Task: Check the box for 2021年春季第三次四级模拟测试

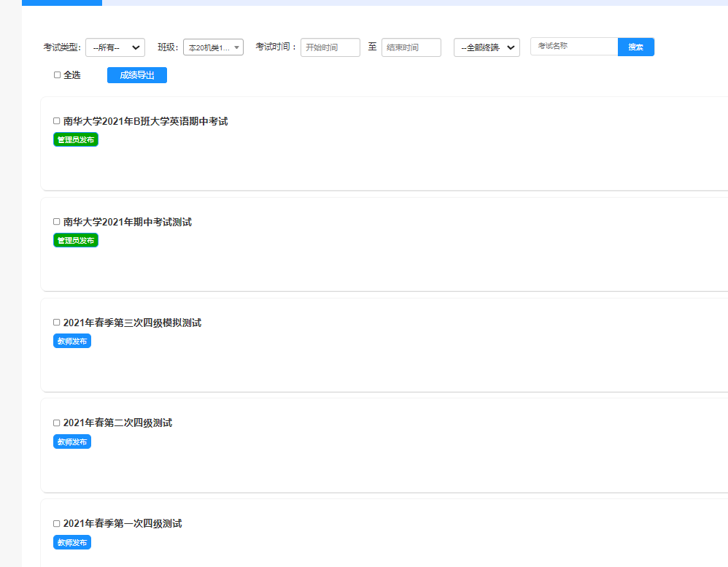Action: 57,323
